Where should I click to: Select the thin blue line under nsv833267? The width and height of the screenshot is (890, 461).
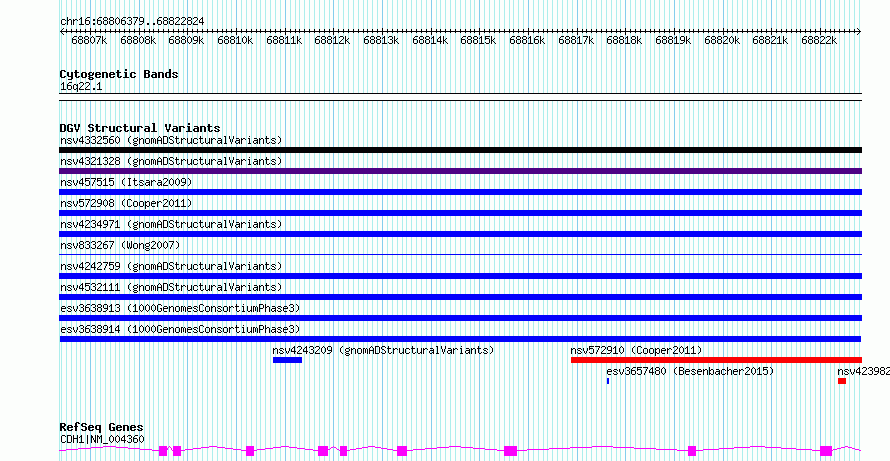coord(460,254)
